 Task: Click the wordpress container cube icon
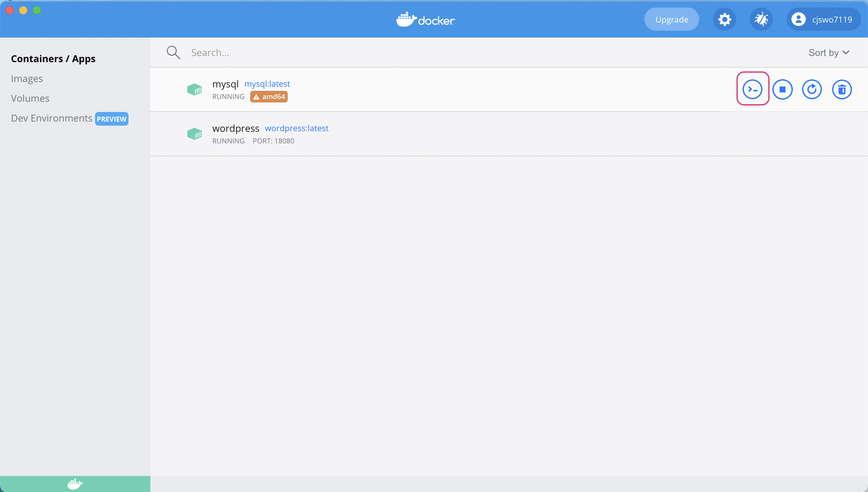[x=194, y=134]
